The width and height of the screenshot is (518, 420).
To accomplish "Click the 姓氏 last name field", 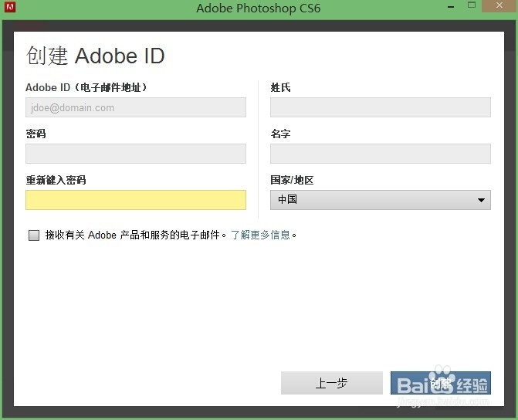I will pyautogui.click(x=381, y=107).
